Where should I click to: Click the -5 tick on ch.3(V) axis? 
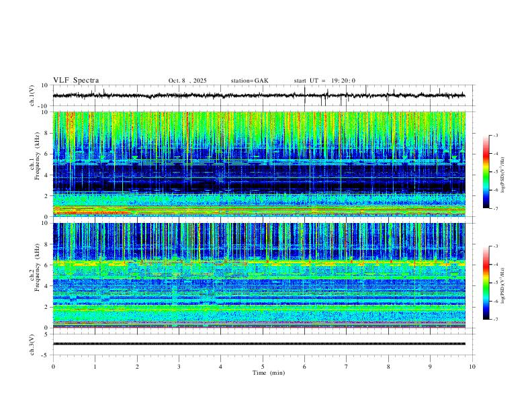click(46, 355)
